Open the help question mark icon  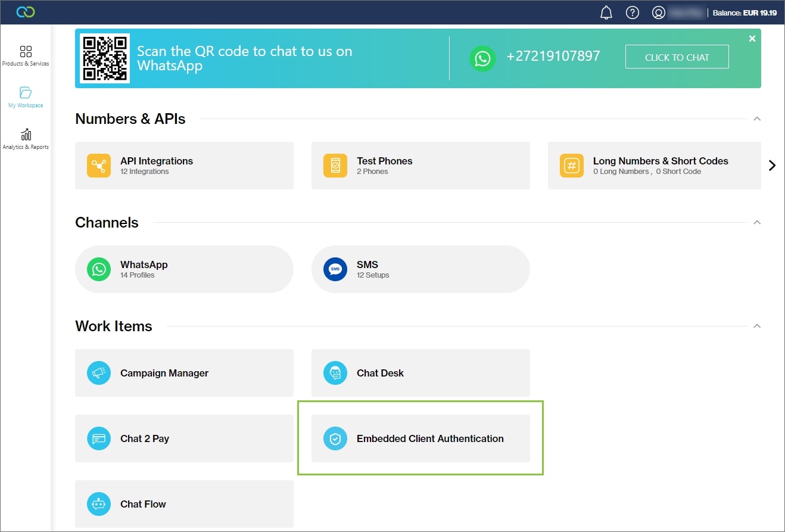pos(633,13)
